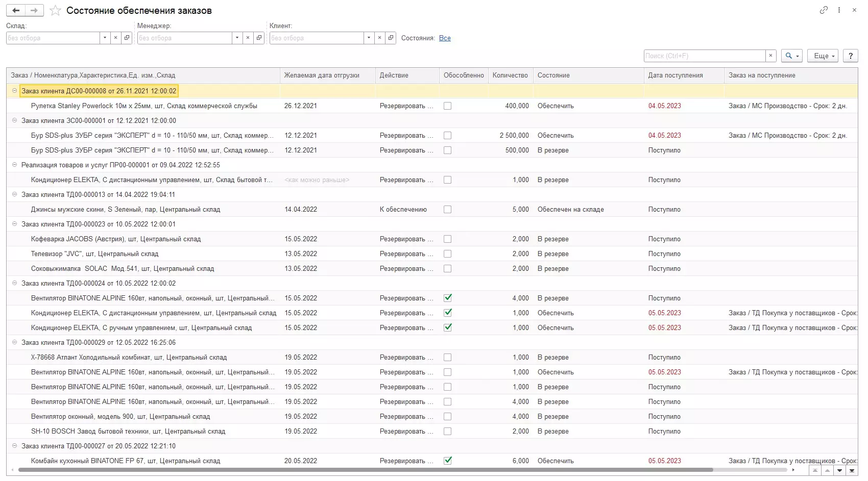Clear the Склад filter field
The height and width of the screenshot is (481, 868).
116,38
